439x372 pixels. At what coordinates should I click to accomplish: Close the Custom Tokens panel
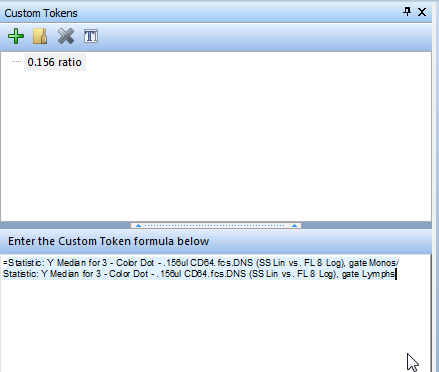[x=422, y=12]
